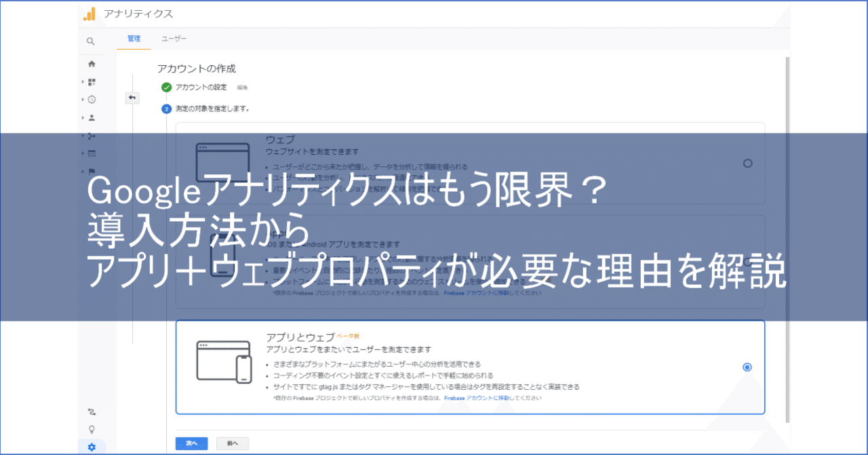The image size is (868, 455).
Task: Click the ウェブ card title
Action: (280, 139)
